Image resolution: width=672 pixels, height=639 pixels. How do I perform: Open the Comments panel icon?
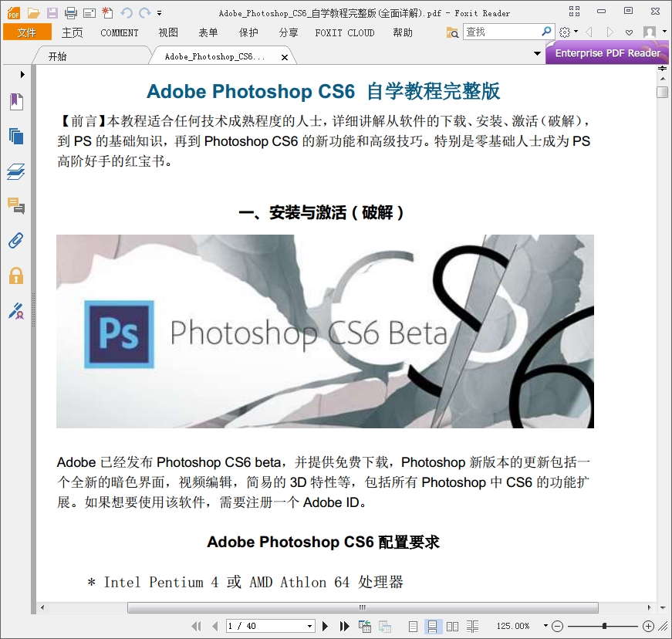point(16,206)
